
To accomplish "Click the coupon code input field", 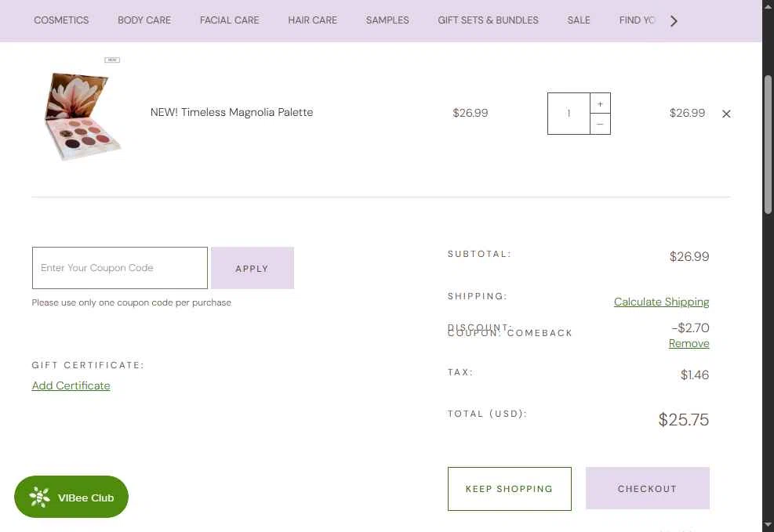I will [120, 268].
